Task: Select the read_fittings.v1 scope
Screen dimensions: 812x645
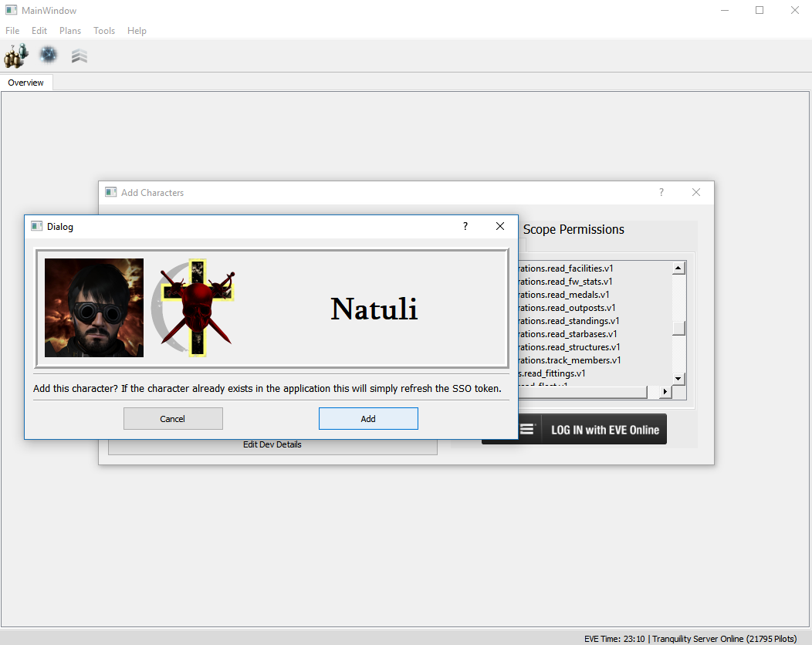Action: pos(552,373)
